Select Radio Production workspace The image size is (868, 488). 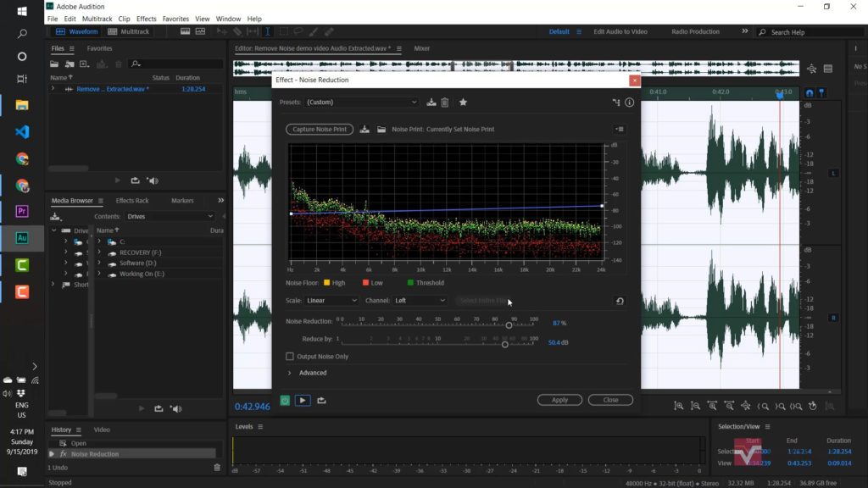695,31
